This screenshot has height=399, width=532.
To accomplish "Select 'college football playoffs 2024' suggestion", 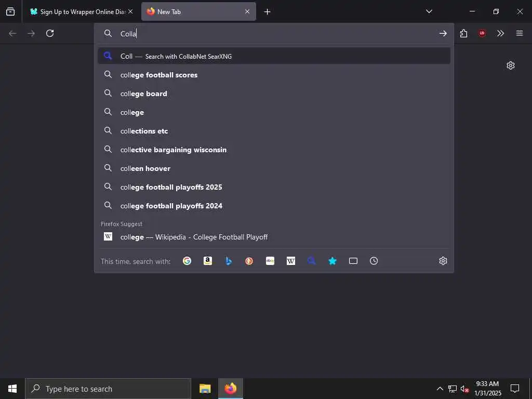I will pos(274,206).
